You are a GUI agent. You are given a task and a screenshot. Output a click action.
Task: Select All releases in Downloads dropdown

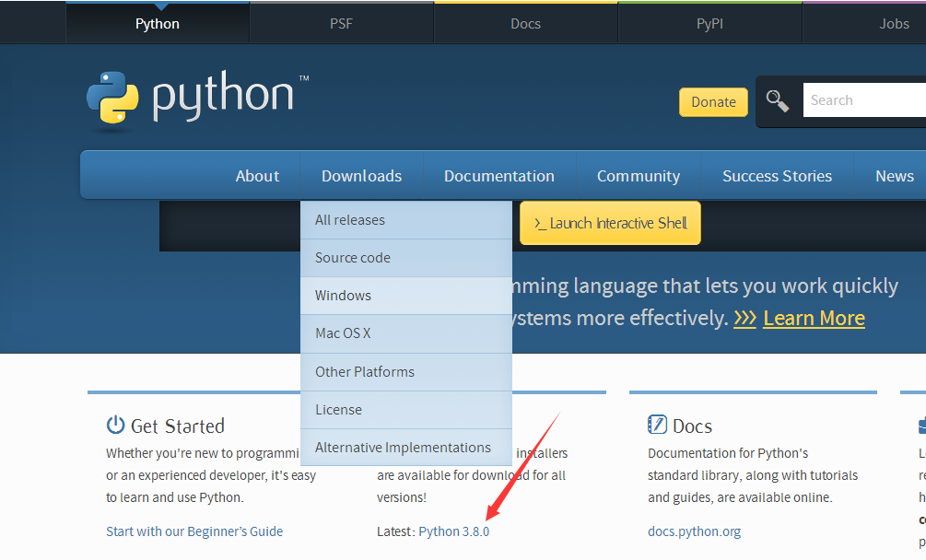[406, 220]
